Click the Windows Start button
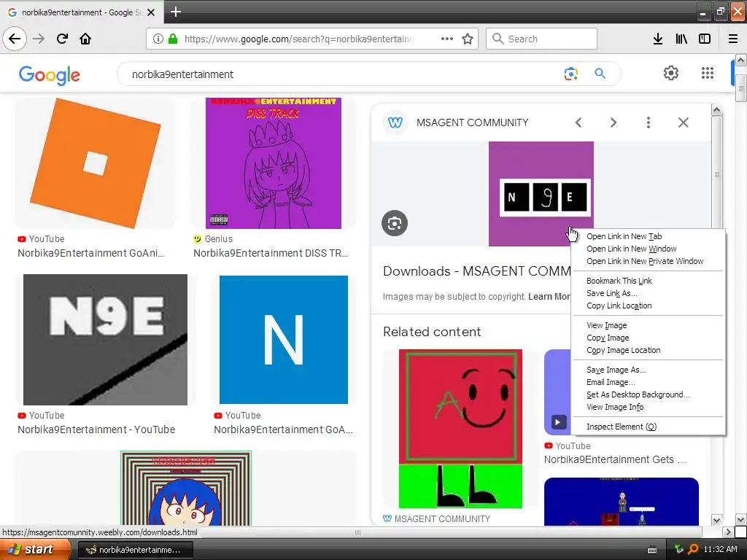747x560 pixels. pos(35,549)
